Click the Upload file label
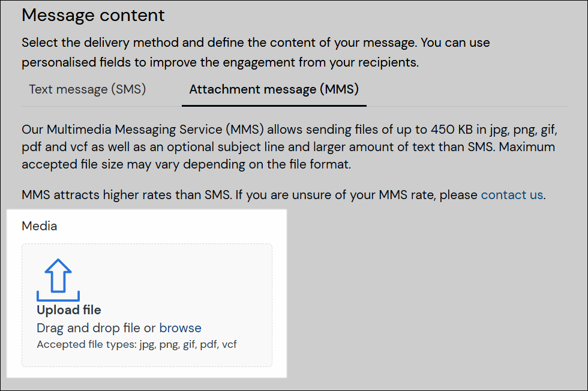The image size is (588, 391). pos(68,310)
